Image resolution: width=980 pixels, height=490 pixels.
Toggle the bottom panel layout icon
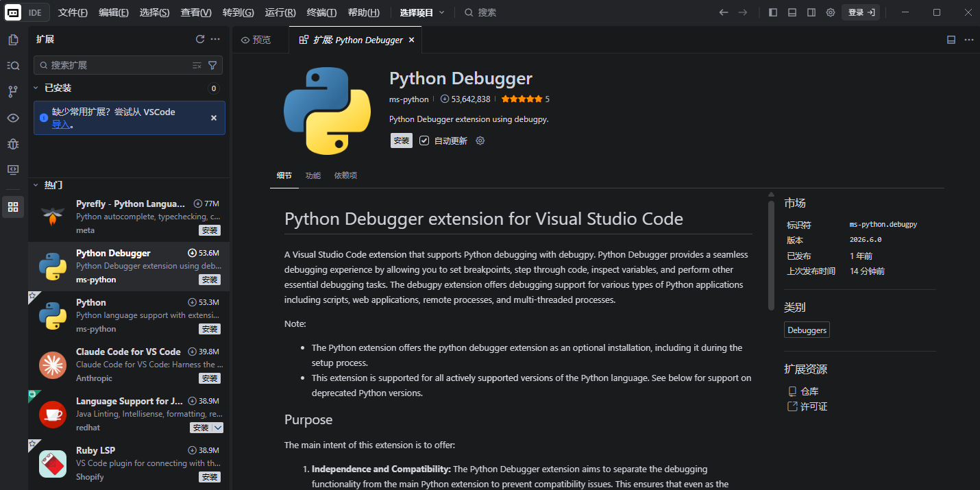coord(792,12)
